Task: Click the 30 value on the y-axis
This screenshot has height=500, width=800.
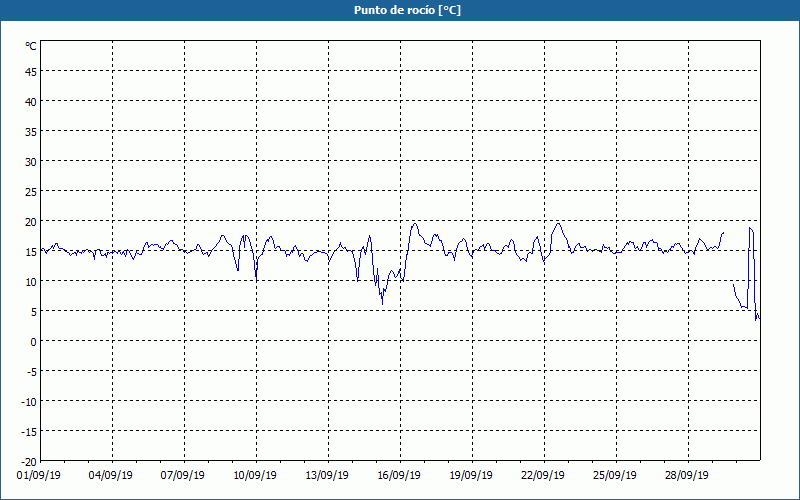Action: point(31,162)
